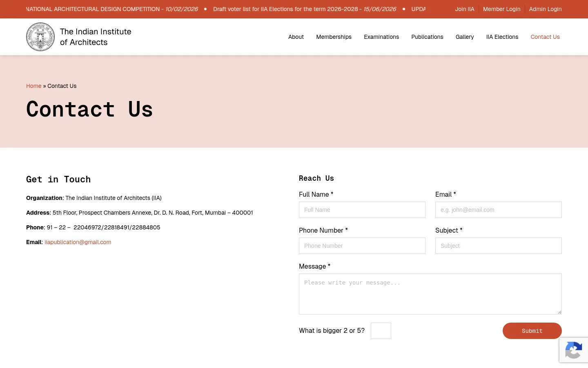588x368 pixels.
Task: Click the site title 'The Indian Institute of Architects'
Action: point(96,37)
